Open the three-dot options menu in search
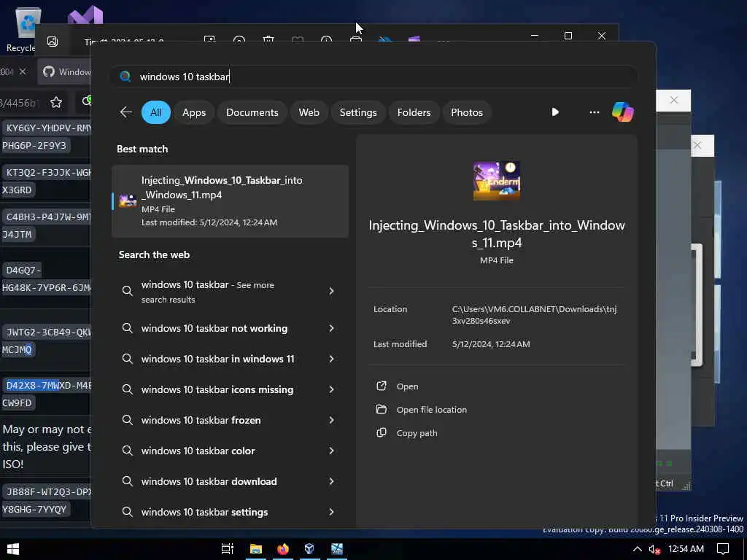747x560 pixels. coord(594,112)
